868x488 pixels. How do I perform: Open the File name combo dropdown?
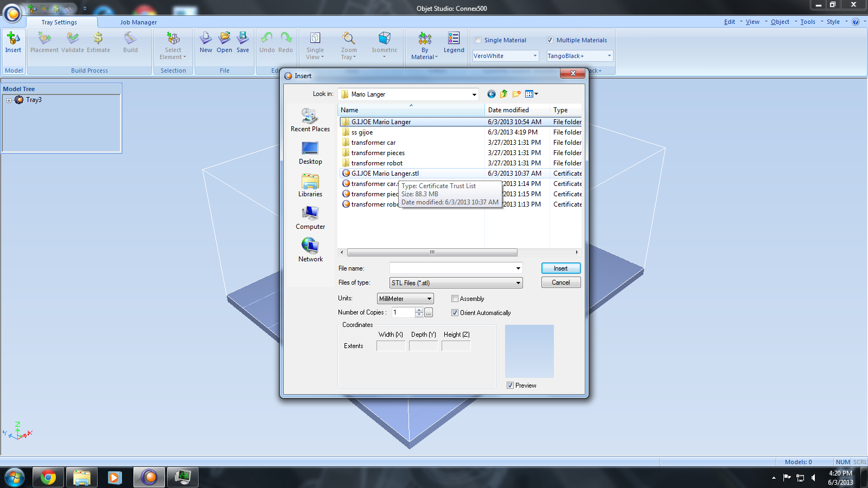point(518,268)
